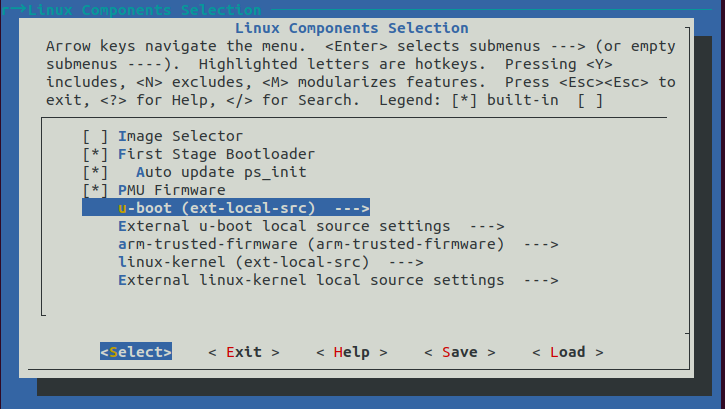Open External linux-kernel local source settings
The height and width of the screenshot is (409, 725).
point(310,280)
